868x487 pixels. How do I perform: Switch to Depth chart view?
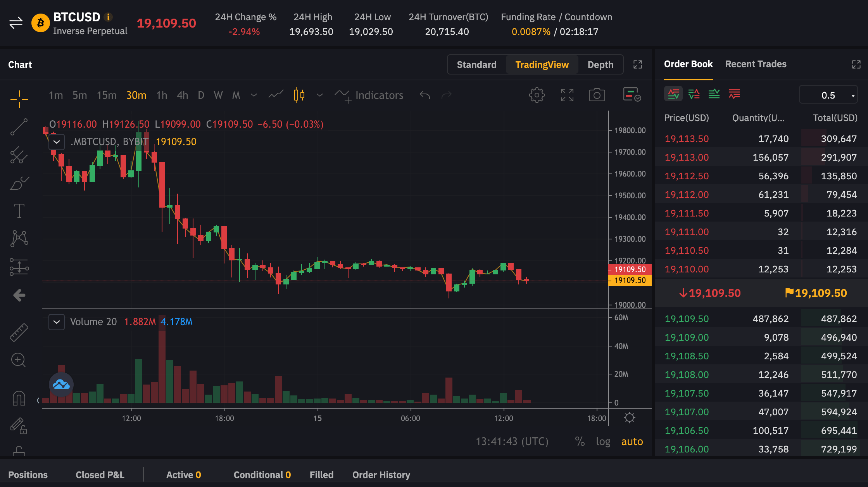[601, 64]
